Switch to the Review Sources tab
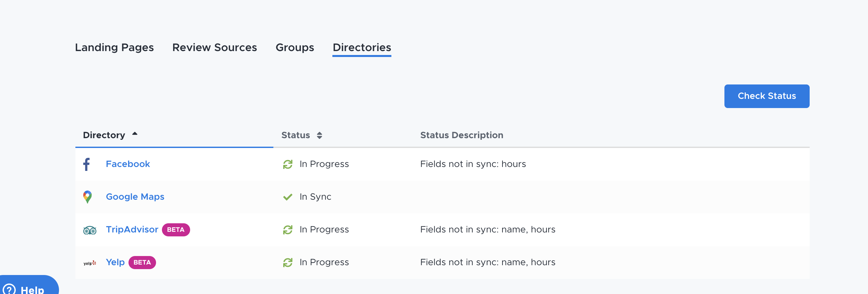868x294 pixels. click(214, 47)
